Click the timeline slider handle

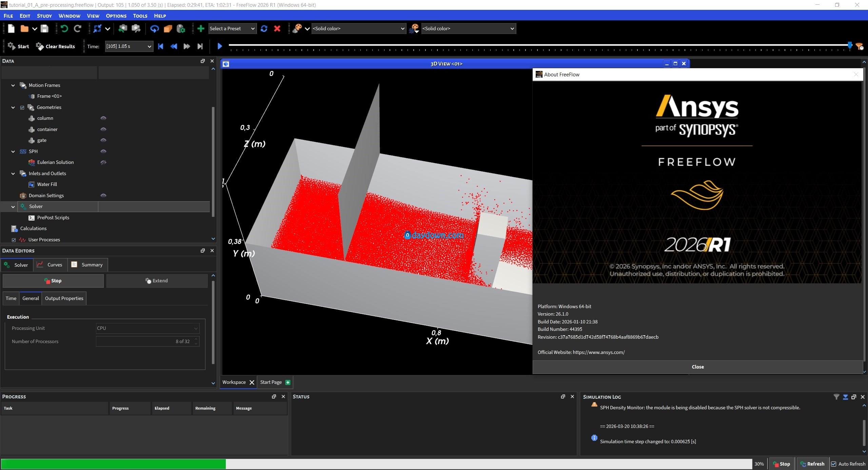click(x=850, y=45)
